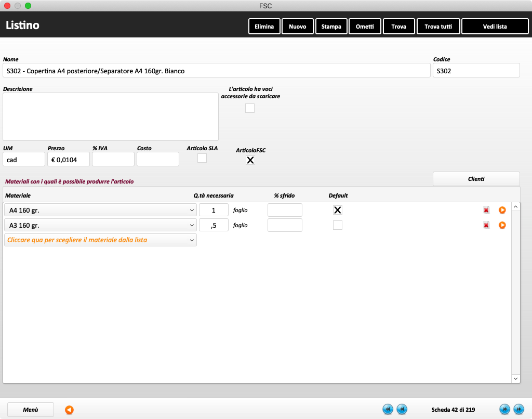Click the orange arrow icon for A4 160 gr. row

pyautogui.click(x=502, y=210)
